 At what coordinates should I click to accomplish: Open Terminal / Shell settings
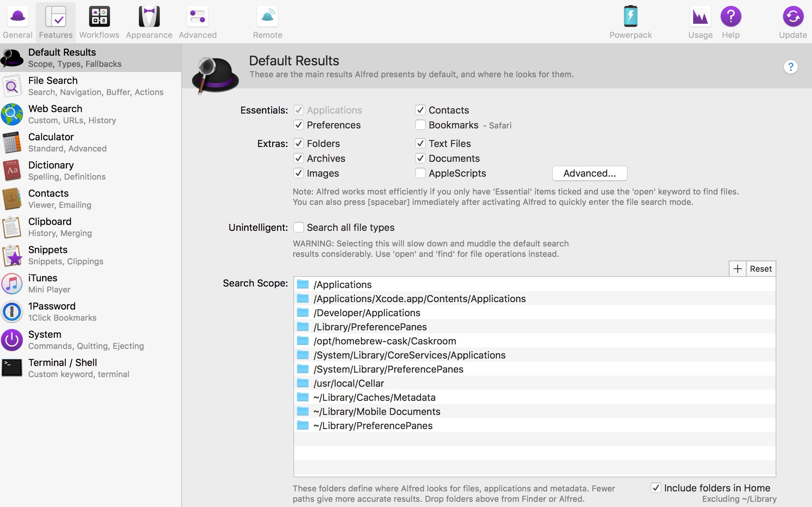coord(91,368)
